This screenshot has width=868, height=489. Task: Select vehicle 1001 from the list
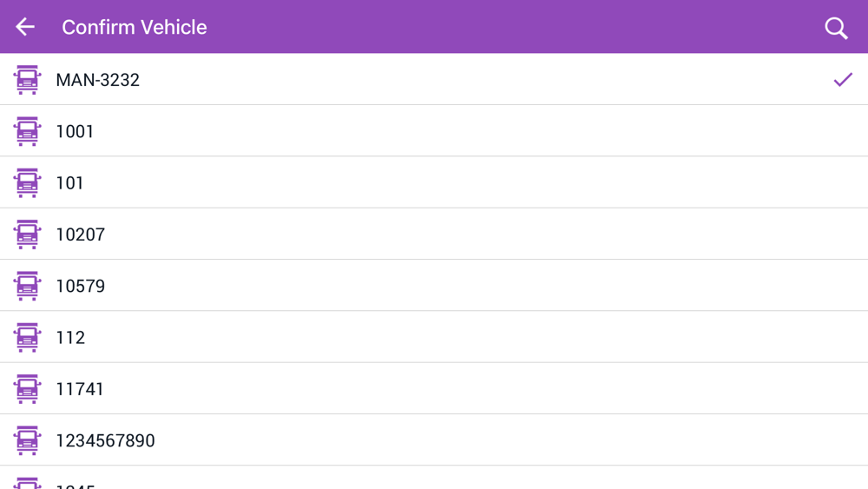[75, 131]
